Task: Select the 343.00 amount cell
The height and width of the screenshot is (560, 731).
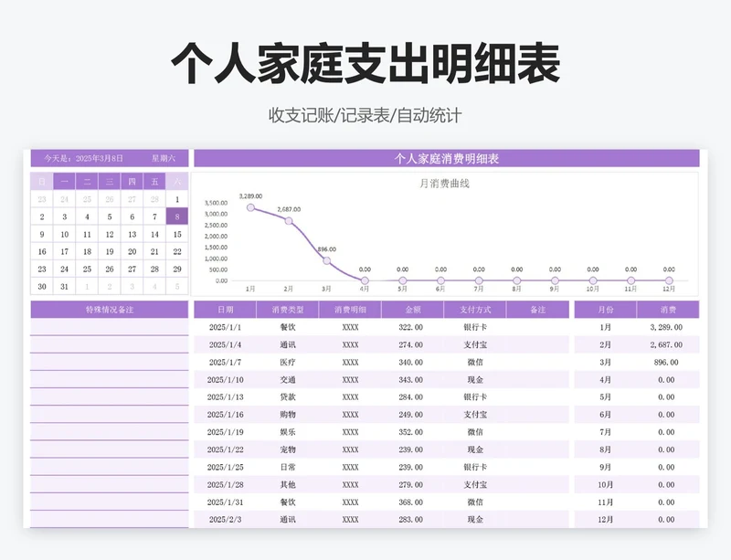Action: pos(410,380)
